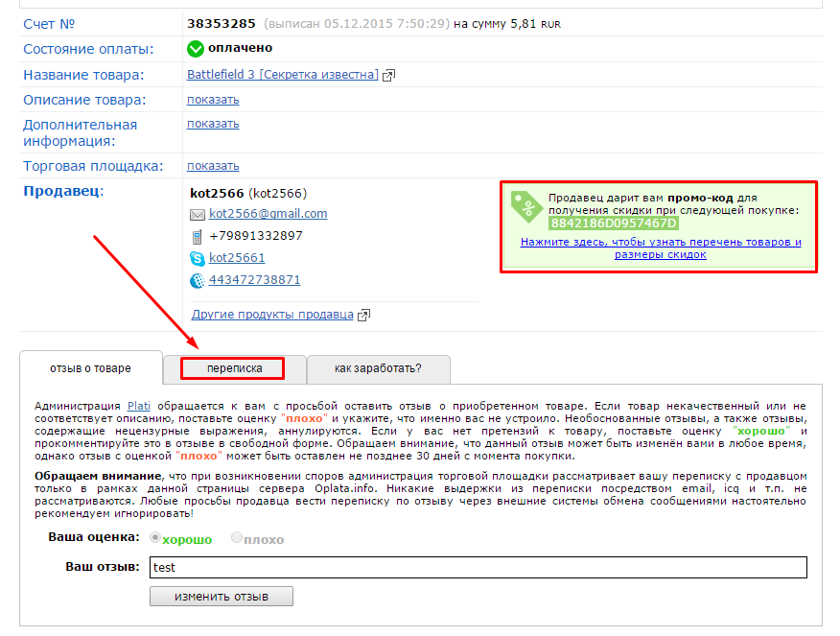Click the highlighted promo code 8842186D0957467D

point(613,224)
